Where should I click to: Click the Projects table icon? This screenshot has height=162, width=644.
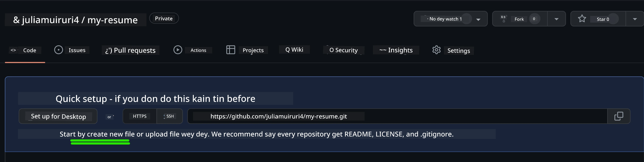pyautogui.click(x=231, y=50)
